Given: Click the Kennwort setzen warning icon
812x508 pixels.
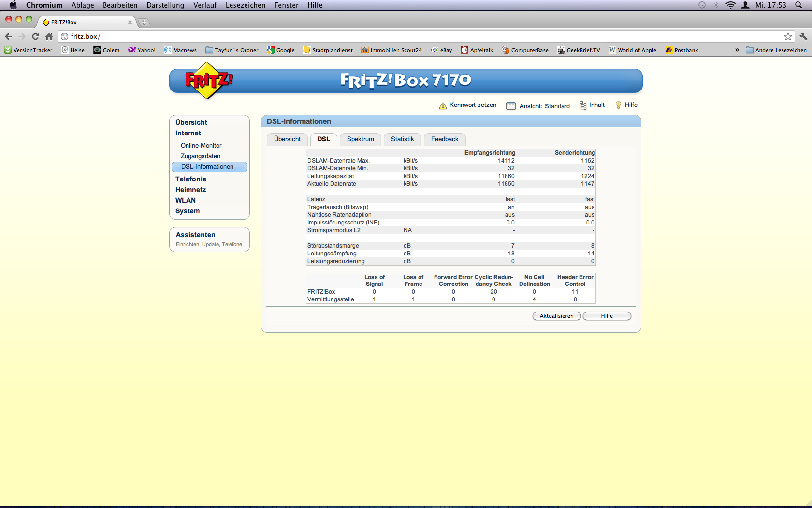Looking at the screenshot, I should (443, 105).
